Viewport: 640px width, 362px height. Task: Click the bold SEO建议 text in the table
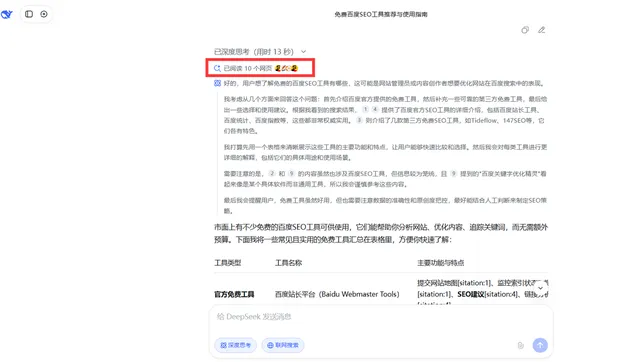coord(471,294)
